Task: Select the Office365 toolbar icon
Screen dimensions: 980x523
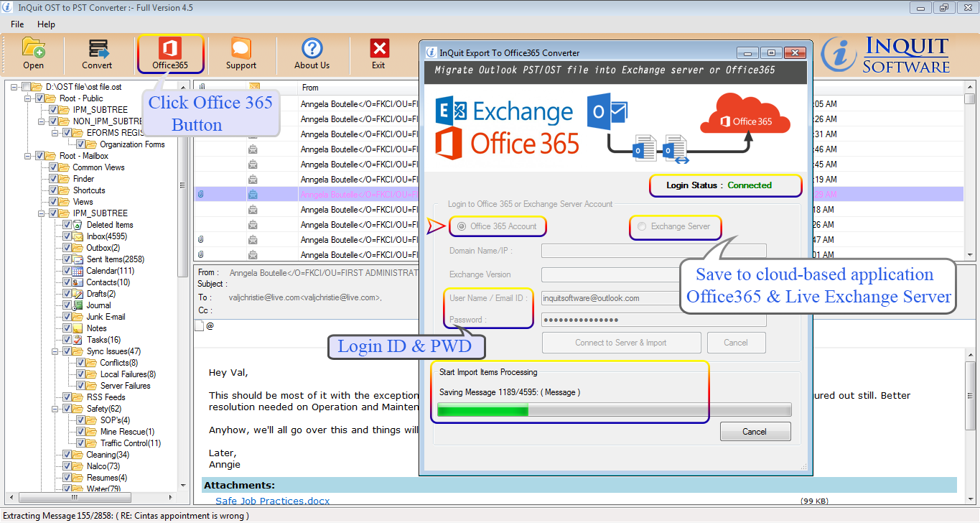Action: (x=170, y=54)
